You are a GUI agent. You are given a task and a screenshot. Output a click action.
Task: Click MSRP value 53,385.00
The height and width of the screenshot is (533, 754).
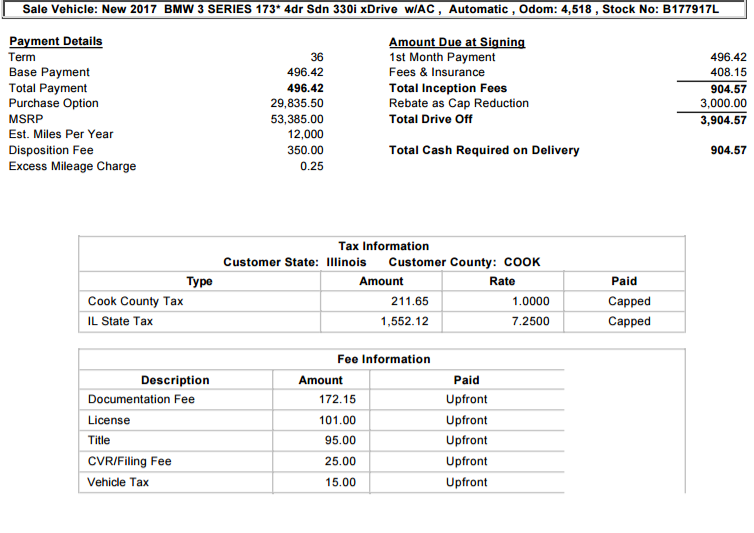[297, 119]
